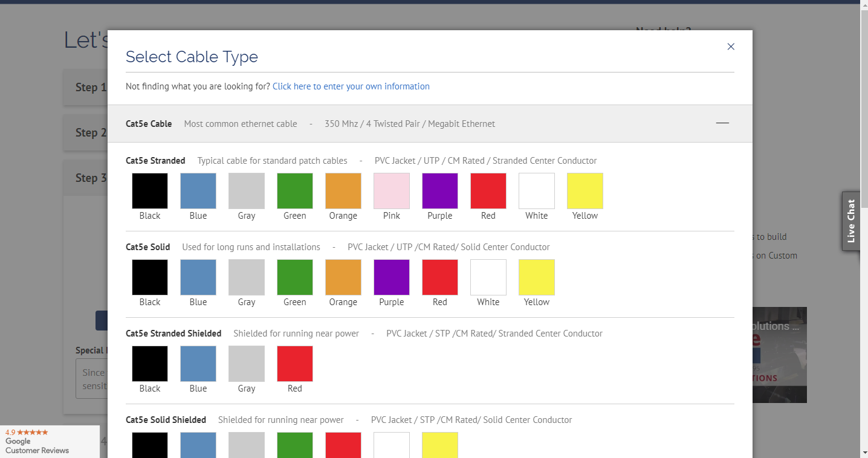This screenshot has height=458, width=868.
Task: Pick Purple Cat5e Stranded cable swatch
Action: click(440, 191)
